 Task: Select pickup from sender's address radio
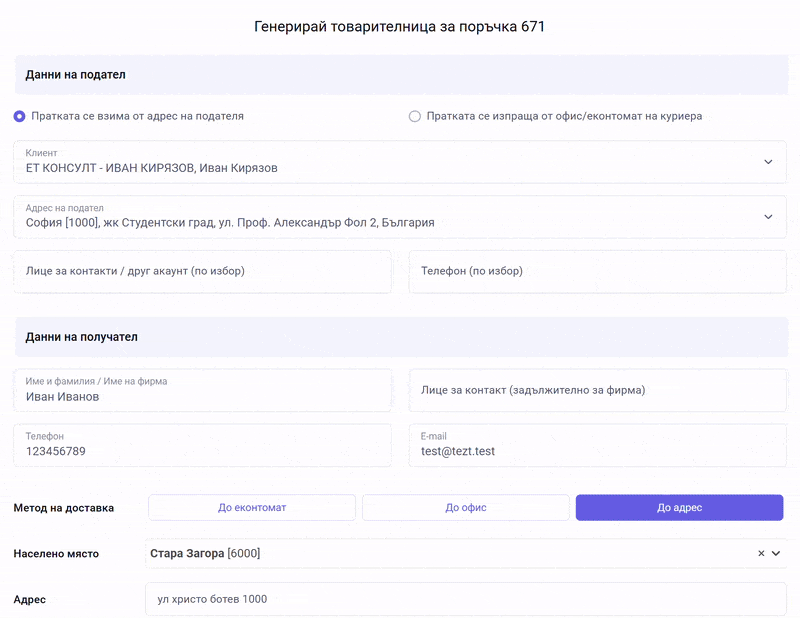(x=19, y=116)
